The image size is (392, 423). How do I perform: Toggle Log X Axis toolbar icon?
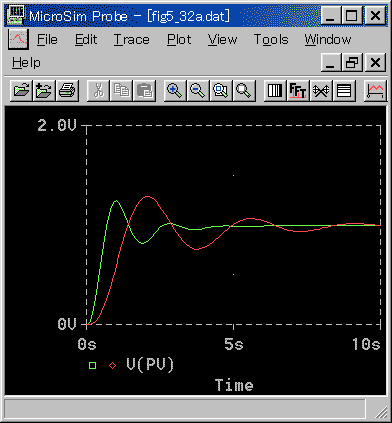pos(275,90)
